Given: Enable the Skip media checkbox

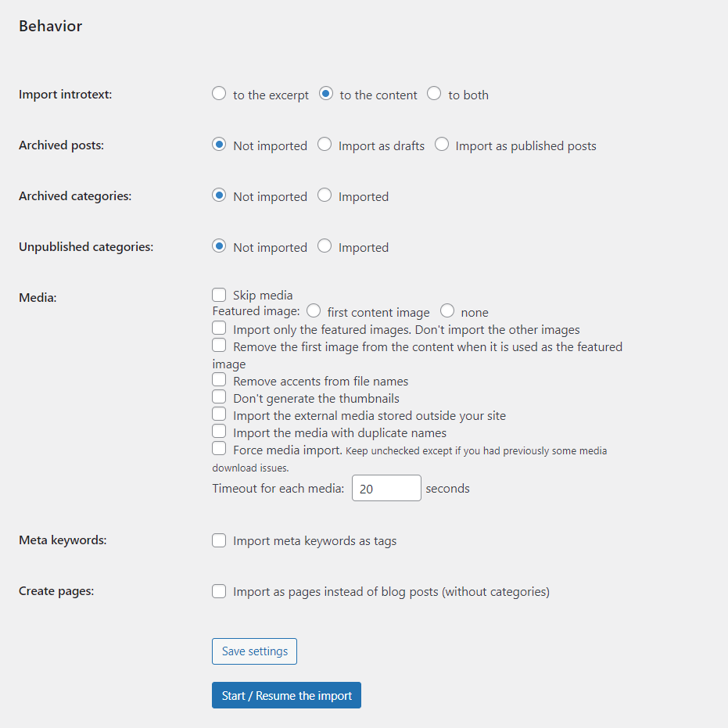Looking at the screenshot, I should pyautogui.click(x=219, y=295).
